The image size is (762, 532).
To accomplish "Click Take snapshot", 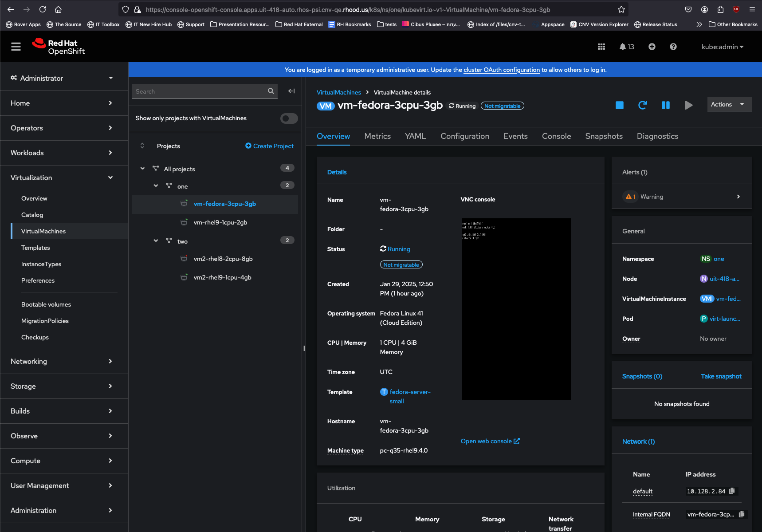I will 721,376.
